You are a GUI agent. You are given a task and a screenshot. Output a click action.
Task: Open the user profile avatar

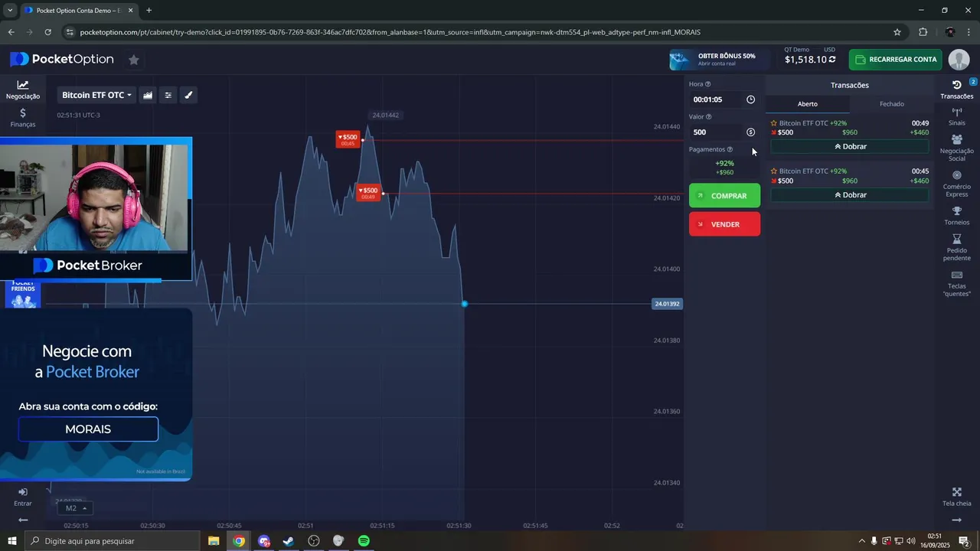point(959,60)
